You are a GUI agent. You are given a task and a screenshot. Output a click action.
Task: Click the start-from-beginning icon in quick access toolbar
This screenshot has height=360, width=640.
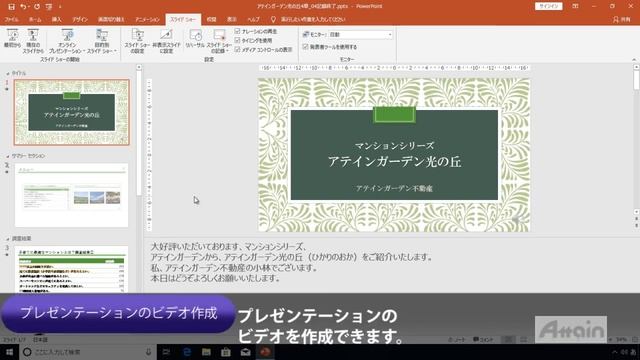pyautogui.click(x=49, y=7)
